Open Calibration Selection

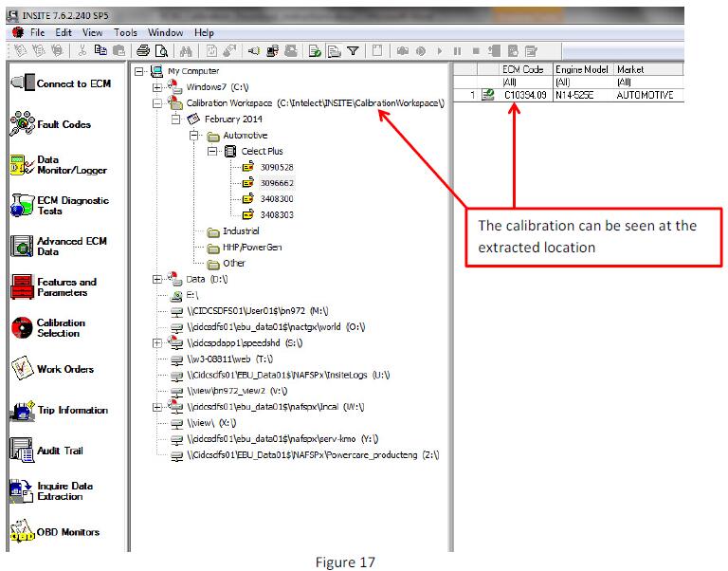click(x=47, y=327)
